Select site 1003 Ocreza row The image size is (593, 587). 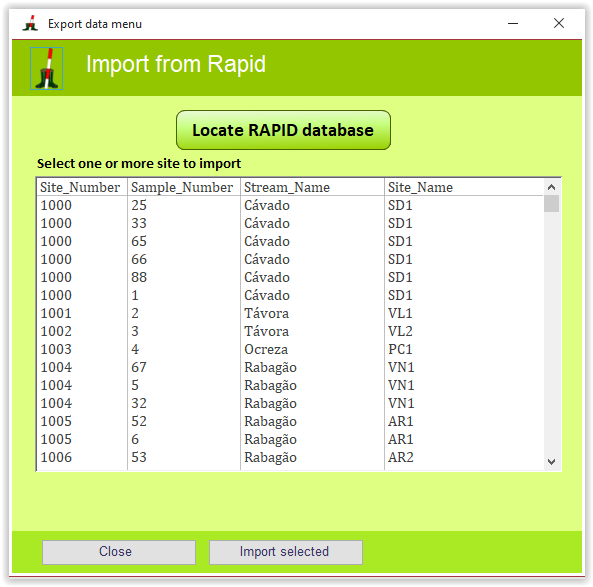(290, 349)
